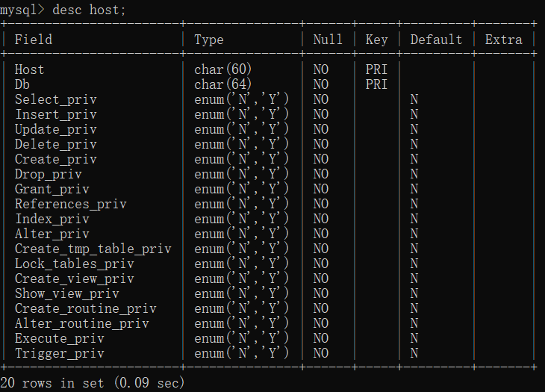Click the Default column header

[436, 40]
